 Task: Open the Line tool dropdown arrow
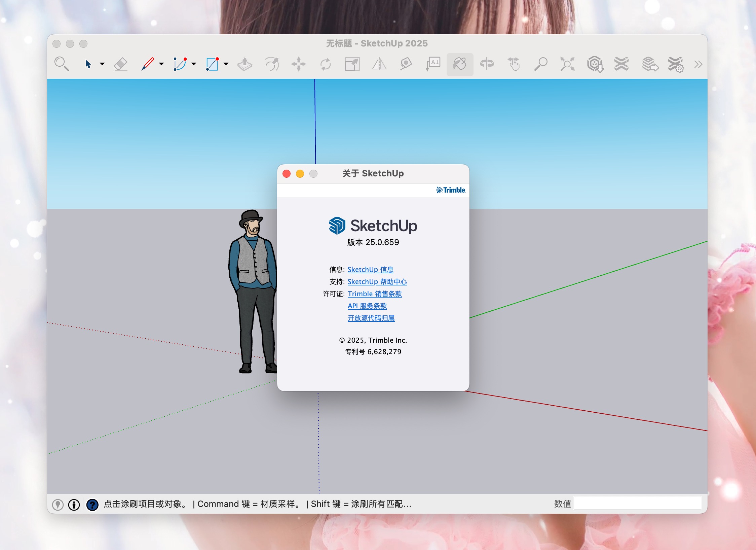point(161,64)
